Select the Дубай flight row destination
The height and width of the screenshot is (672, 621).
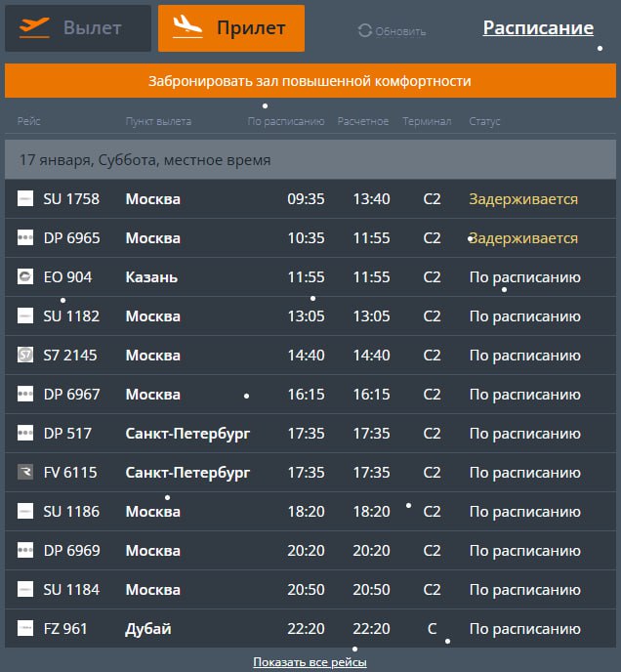[148, 629]
